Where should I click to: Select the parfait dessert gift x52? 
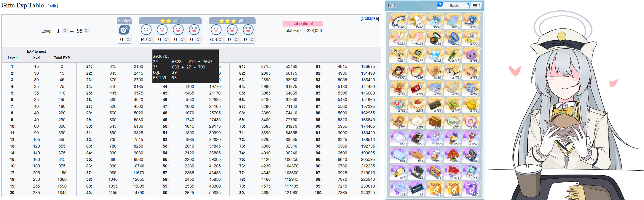[x=471, y=139]
